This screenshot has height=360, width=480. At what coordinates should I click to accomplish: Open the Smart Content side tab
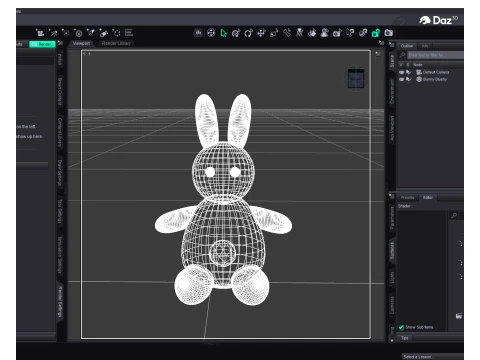click(60, 92)
